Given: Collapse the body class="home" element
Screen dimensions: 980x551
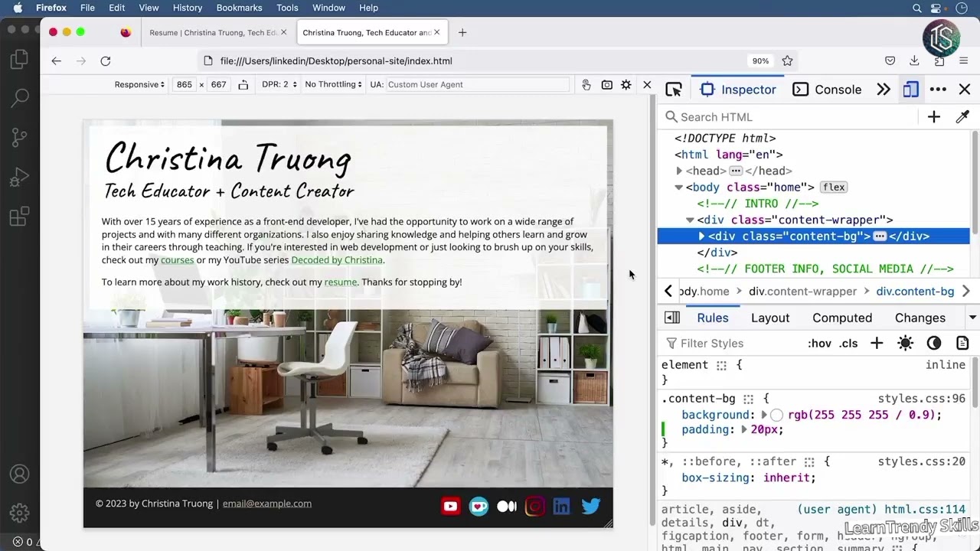Looking at the screenshot, I should (678, 187).
